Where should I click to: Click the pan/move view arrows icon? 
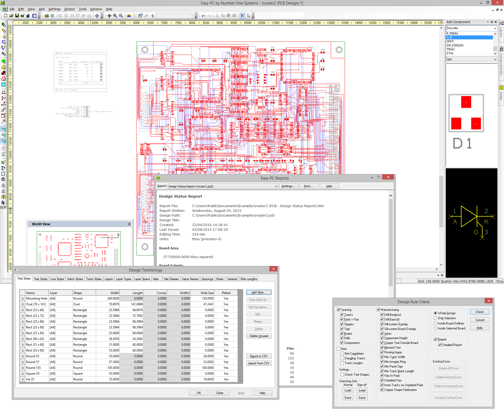[109, 16]
